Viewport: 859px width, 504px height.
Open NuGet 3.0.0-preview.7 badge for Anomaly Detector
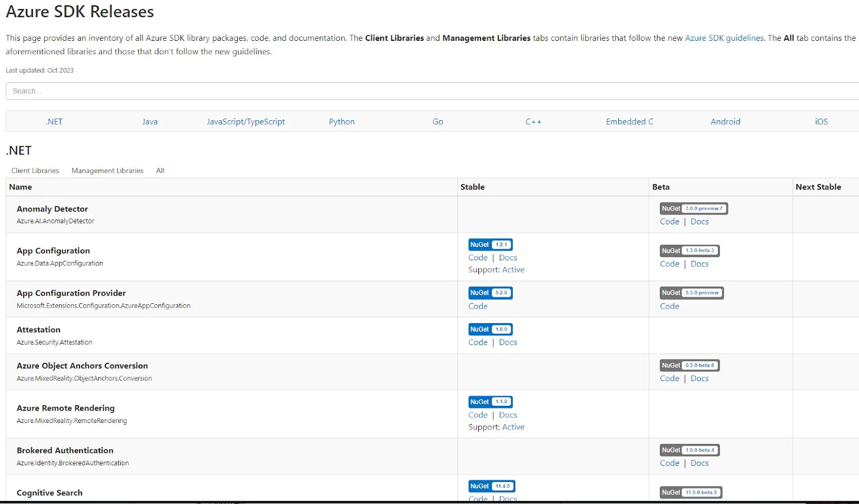click(694, 208)
